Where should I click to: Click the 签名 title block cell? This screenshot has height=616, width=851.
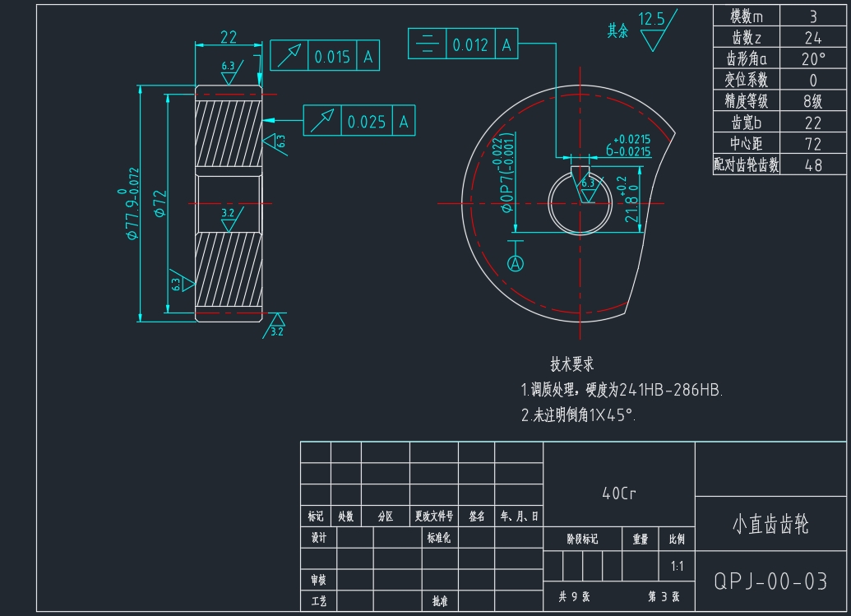[x=477, y=516]
